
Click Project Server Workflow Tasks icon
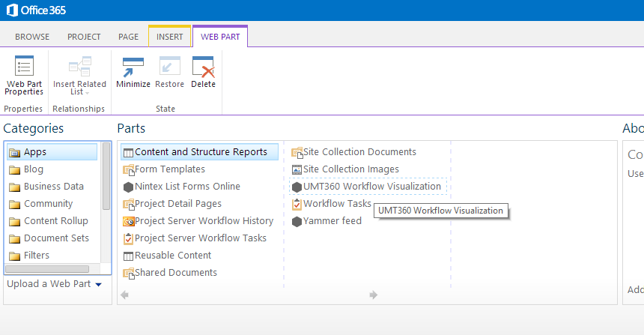[129, 239]
